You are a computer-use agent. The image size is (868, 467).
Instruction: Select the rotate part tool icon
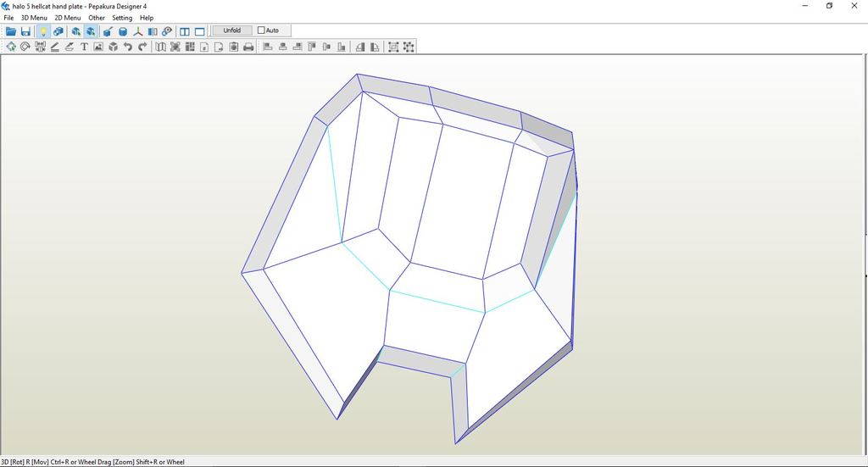click(x=25, y=47)
